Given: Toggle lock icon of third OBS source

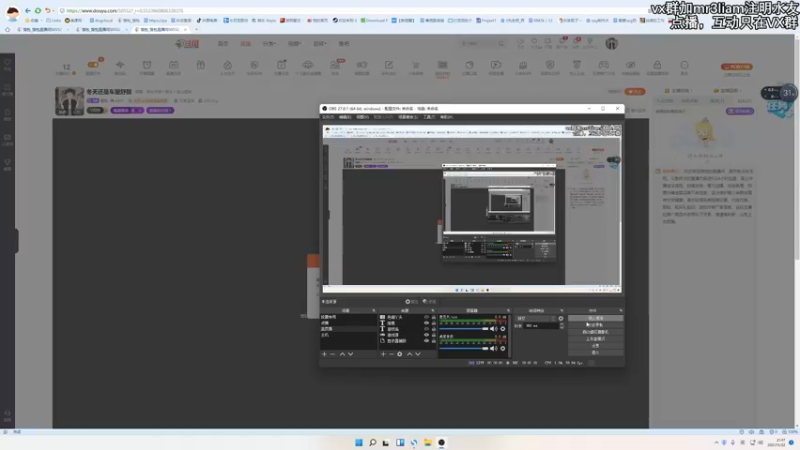Looking at the screenshot, I should (434, 329).
